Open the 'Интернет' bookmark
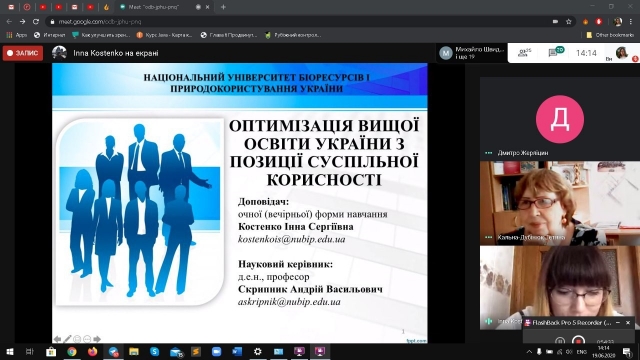The width and height of the screenshot is (640, 360). coord(49,35)
